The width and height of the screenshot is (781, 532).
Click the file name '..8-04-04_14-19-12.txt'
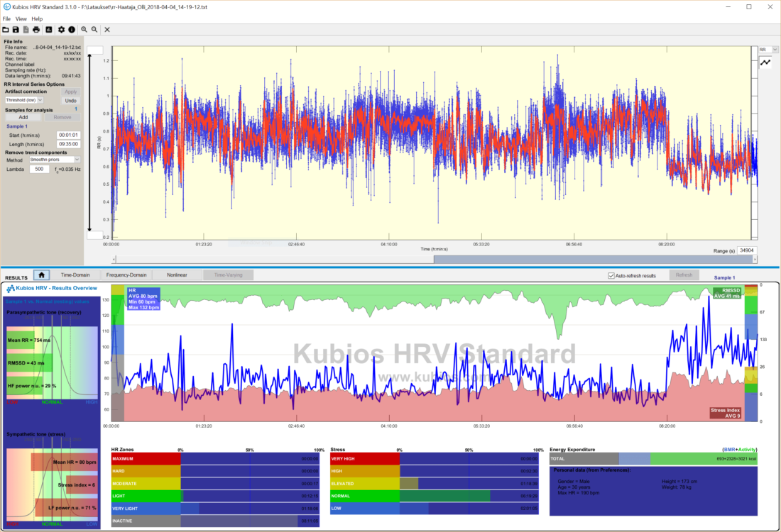[x=57, y=48]
